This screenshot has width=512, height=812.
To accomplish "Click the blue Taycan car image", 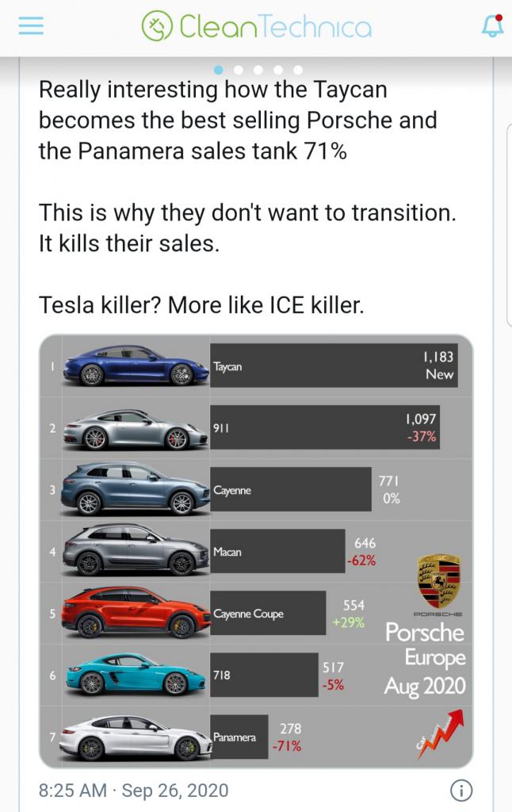I will [136, 366].
